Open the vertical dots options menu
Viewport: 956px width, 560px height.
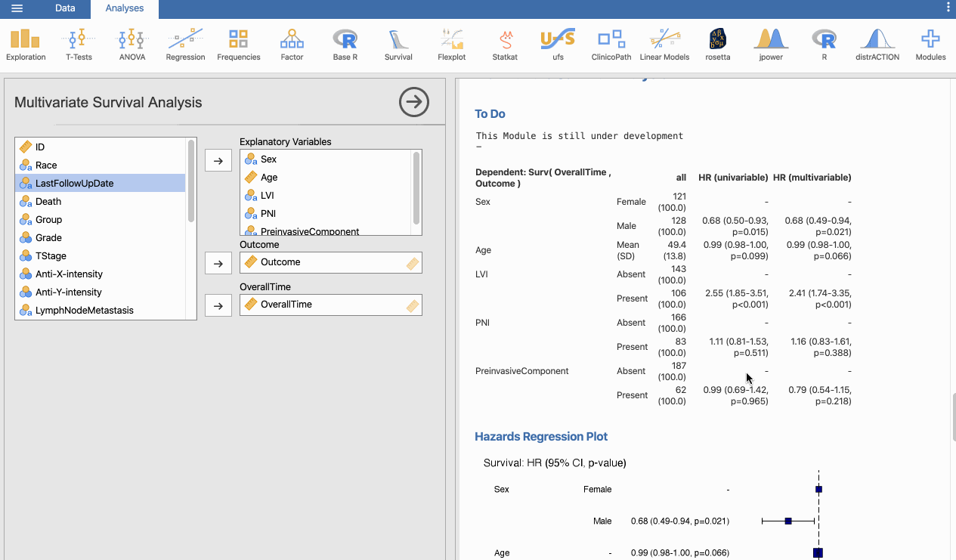(x=948, y=8)
